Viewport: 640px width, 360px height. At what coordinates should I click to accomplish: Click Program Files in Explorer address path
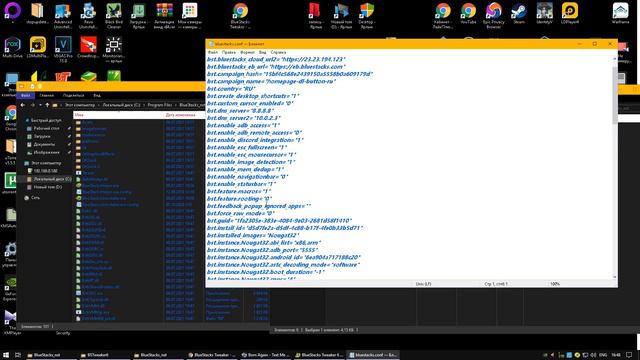tap(160, 105)
